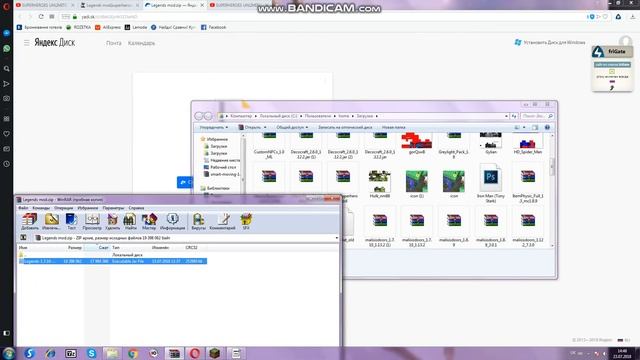The image size is (640, 360).
Task: Click the WinRAR Delete (Удалить) toolbar icon
Action: [113, 222]
